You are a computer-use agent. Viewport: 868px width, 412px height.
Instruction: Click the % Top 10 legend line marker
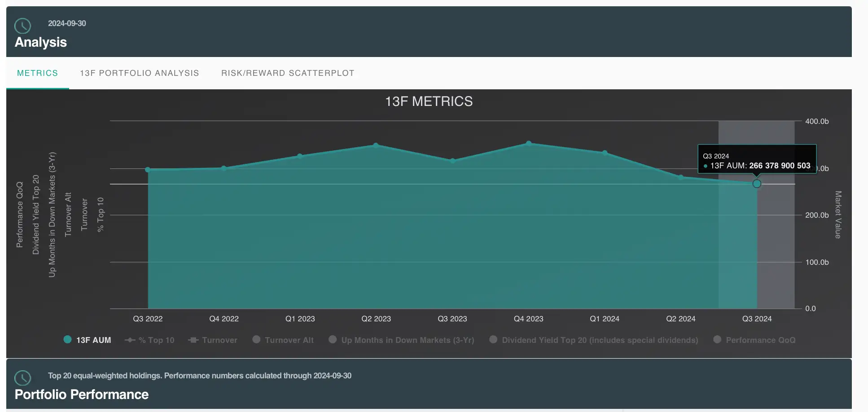(130, 340)
